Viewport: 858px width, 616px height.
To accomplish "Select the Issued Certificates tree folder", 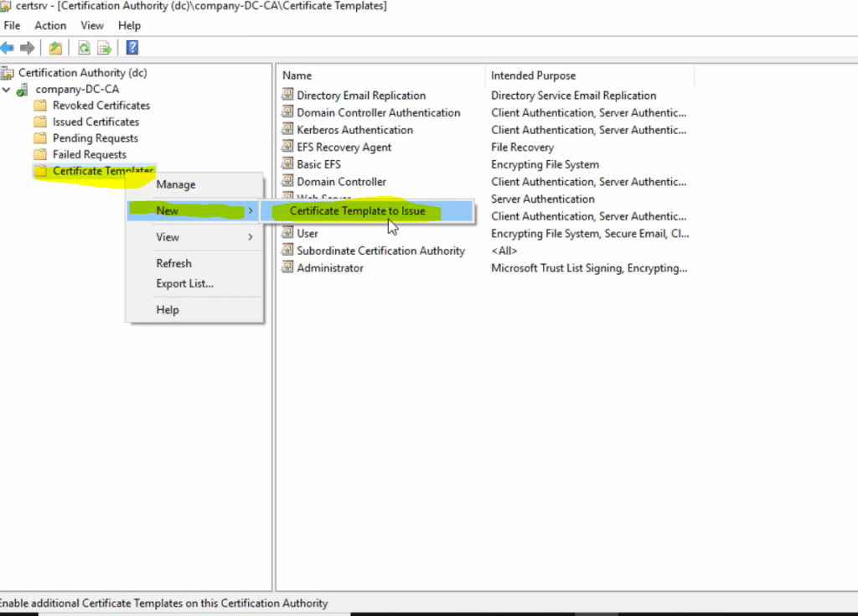I will (x=96, y=122).
